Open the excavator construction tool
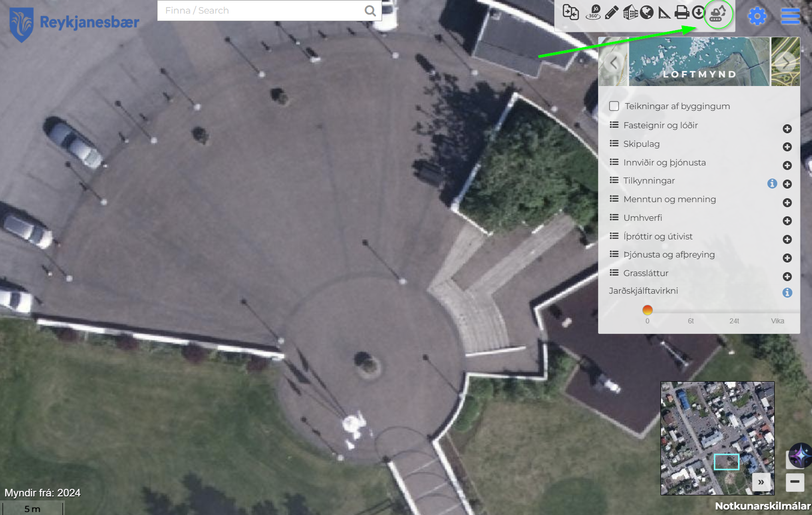The height and width of the screenshot is (515, 812). click(x=717, y=14)
